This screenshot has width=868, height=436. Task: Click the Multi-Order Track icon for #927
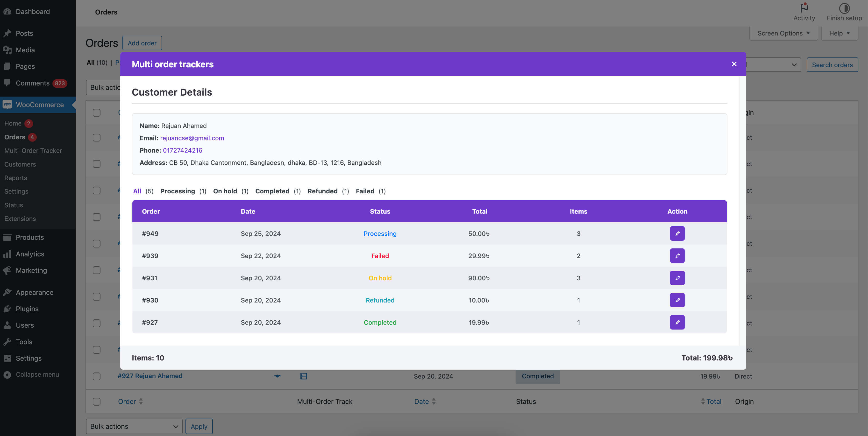point(304,376)
